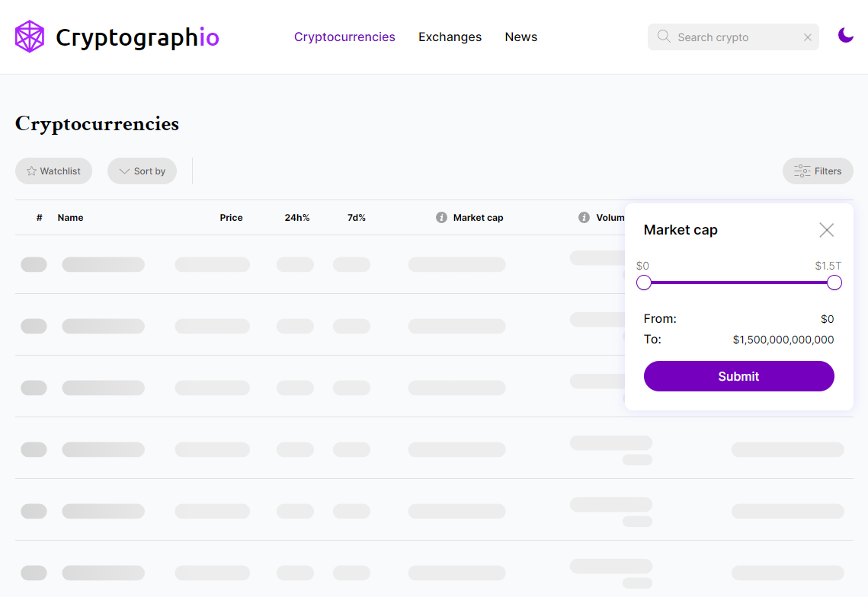Click the Cryptocurrencies page heading

pyautogui.click(x=97, y=124)
